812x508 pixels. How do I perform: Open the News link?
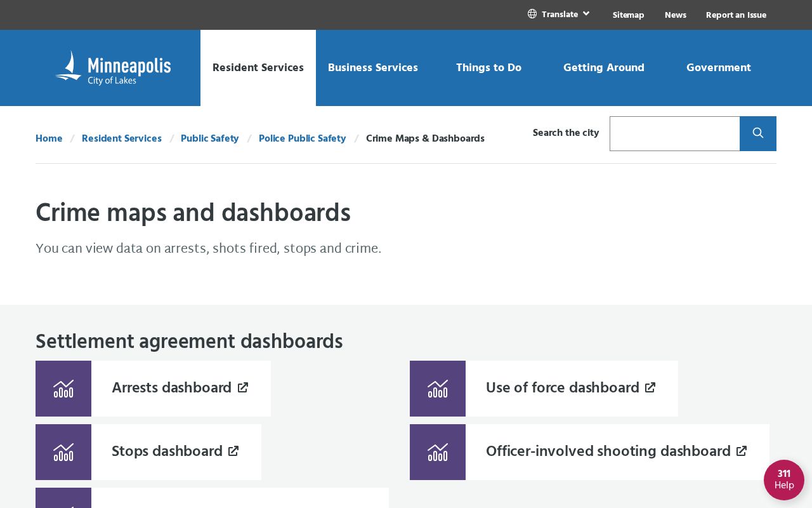point(676,15)
